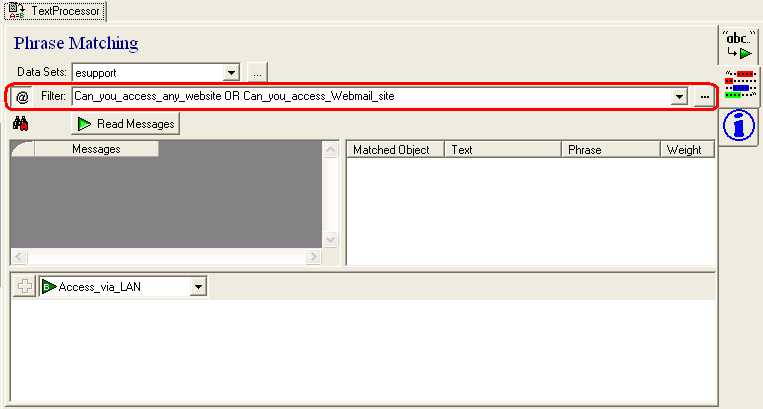Open the abc phrase processing side tab
Screen dimensions: 763x409
pyautogui.click(x=739, y=46)
